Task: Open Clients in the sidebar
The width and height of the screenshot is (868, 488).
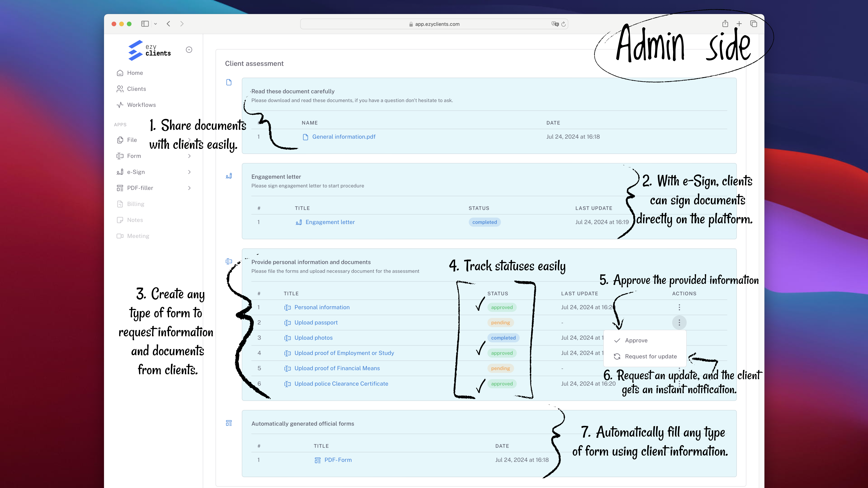Action: 136,89
